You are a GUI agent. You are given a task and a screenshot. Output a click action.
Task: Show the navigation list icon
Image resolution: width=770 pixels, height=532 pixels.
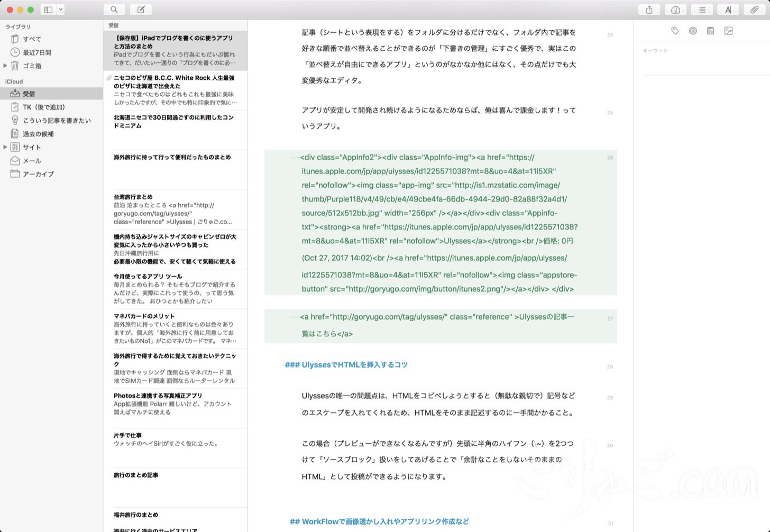point(702,10)
